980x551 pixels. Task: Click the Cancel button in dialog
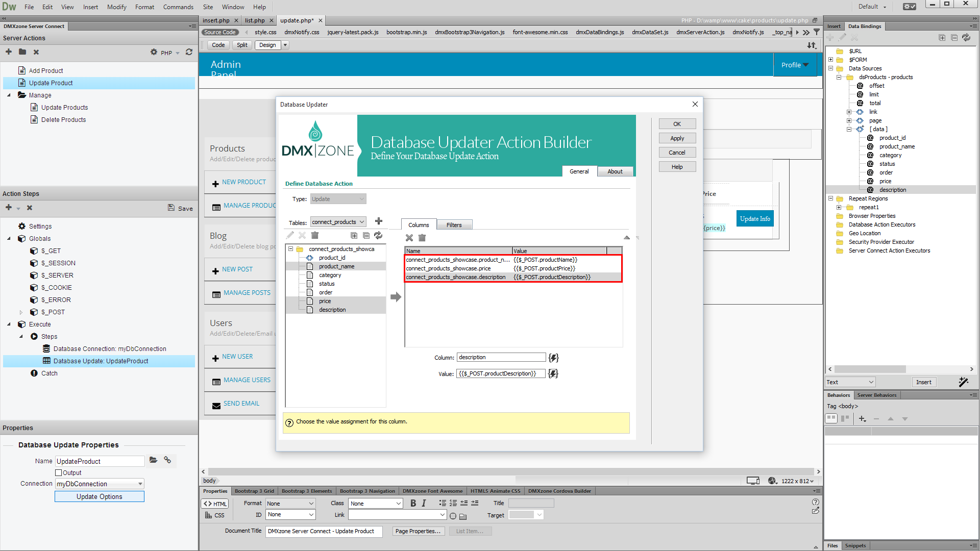click(x=677, y=153)
